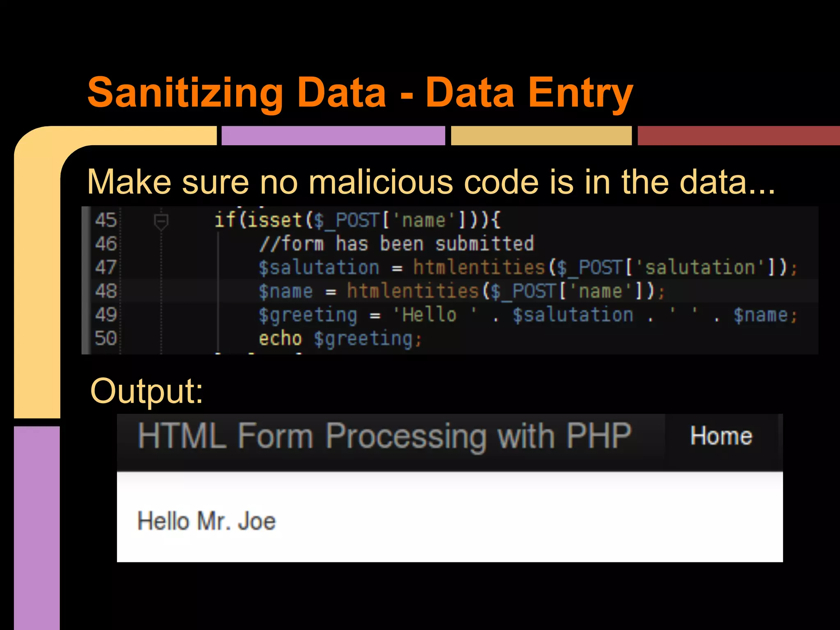The height and width of the screenshot is (630, 840).
Task: Click the $name variable assigned on line 48
Action: (x=285, y=291)
